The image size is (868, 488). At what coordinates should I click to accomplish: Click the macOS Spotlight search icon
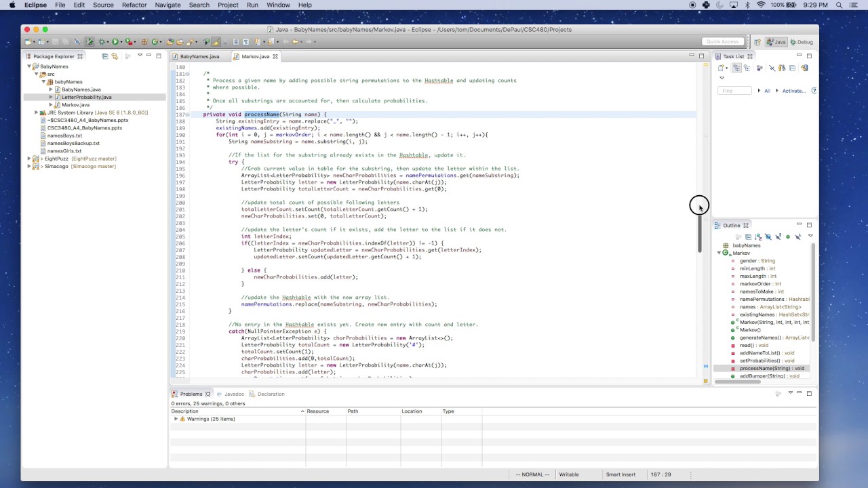(839, 5)
